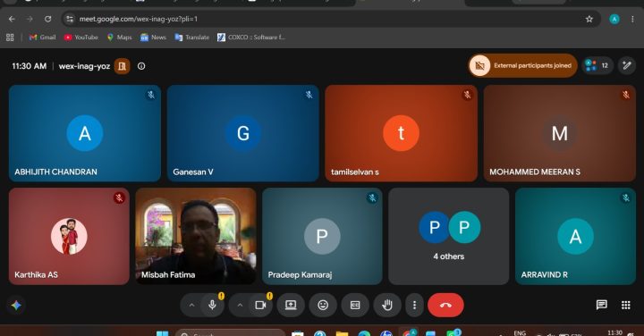Select ARRAVIND R's tile
This screenshot has width=644, height=336.
coord(575,236)
